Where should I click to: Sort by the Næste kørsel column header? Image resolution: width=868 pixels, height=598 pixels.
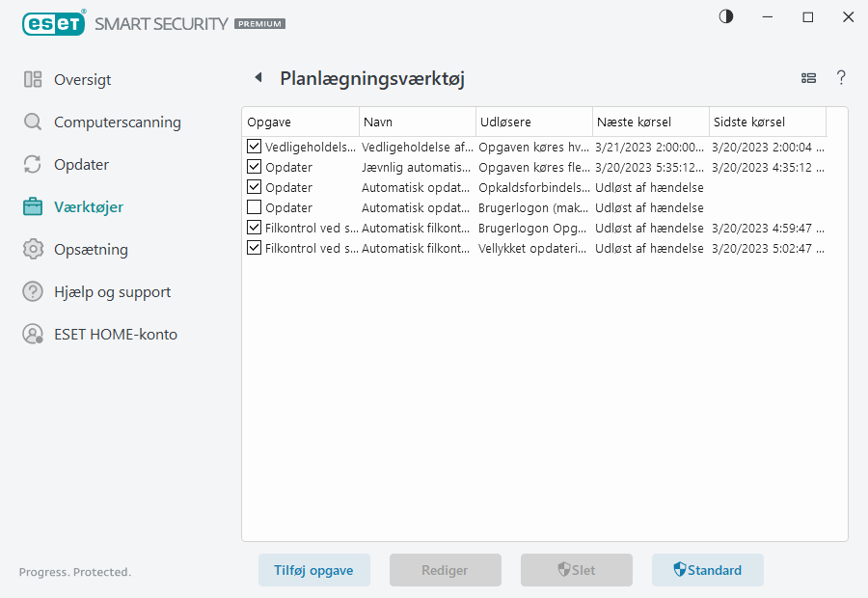(650, 122)
